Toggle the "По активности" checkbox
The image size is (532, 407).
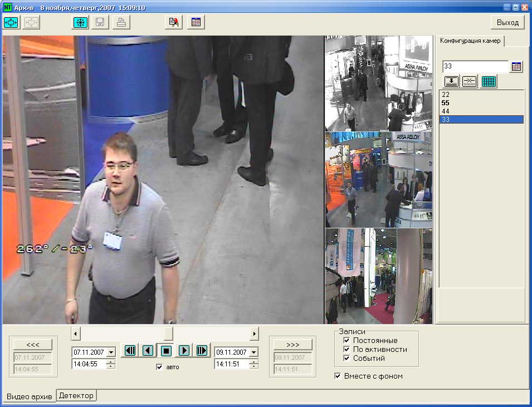tap(347, 349)
